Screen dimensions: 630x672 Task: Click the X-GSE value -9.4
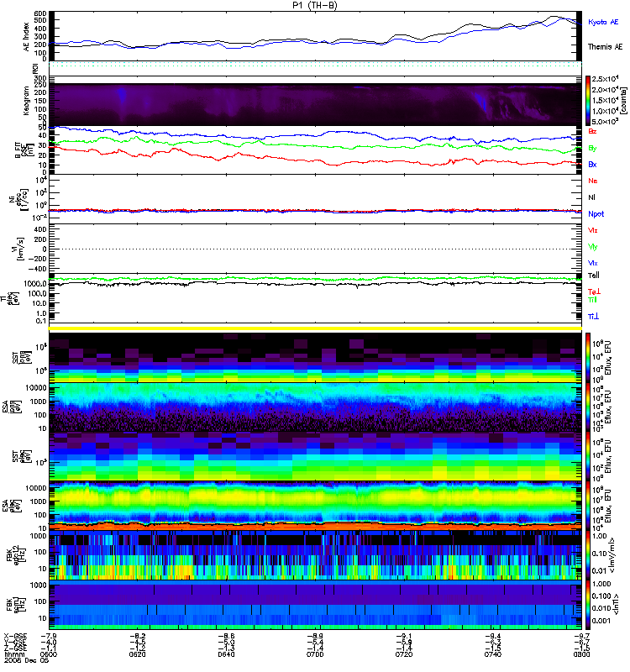click(x=493, y=637)
